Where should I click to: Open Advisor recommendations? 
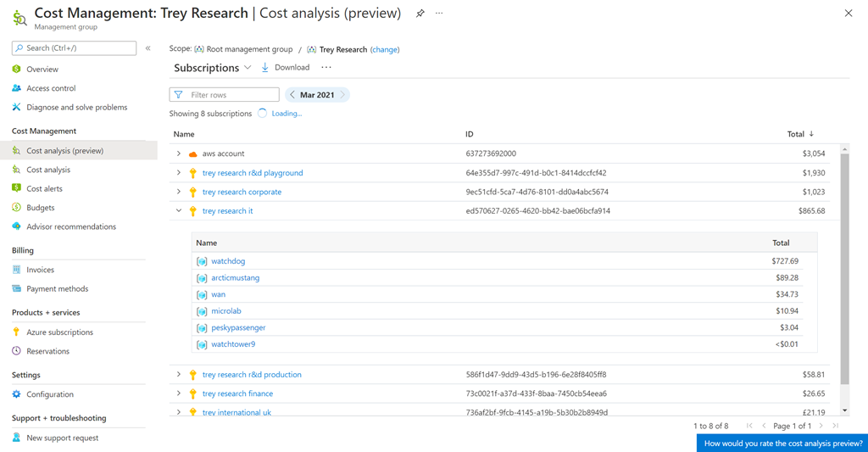pyautogui.click(x=71, y=226)
